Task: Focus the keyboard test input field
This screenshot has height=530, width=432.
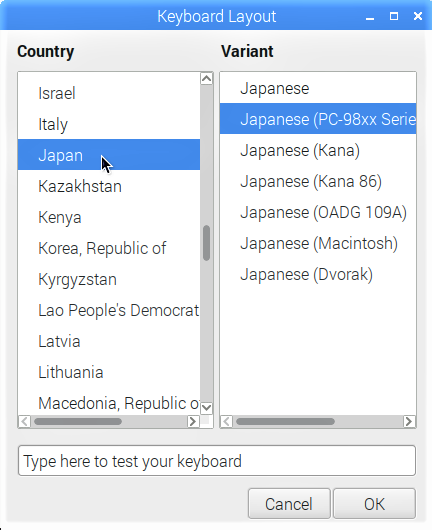Action: (217, 461)
